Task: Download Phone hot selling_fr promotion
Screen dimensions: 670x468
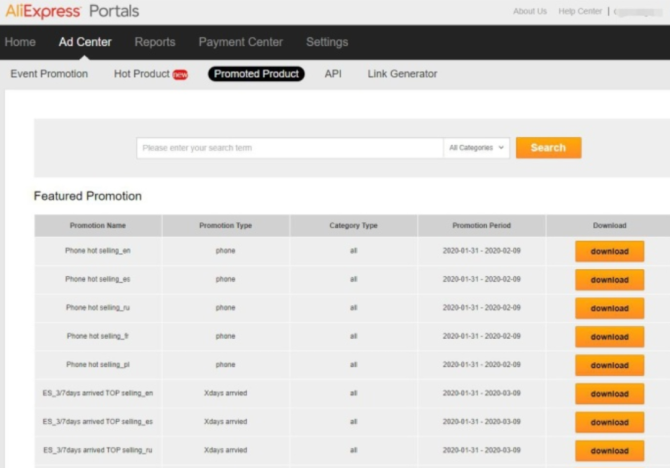Action: click(x=609, y=337)
